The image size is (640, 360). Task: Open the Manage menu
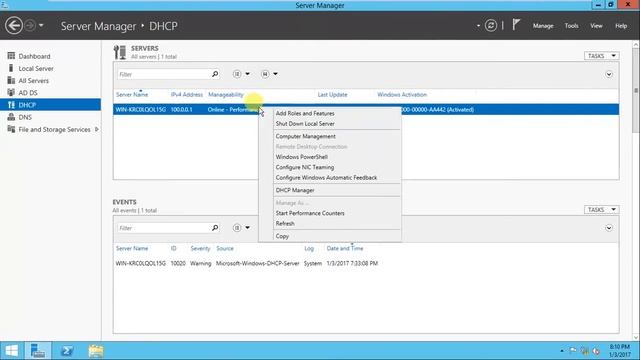click(543, 26)
